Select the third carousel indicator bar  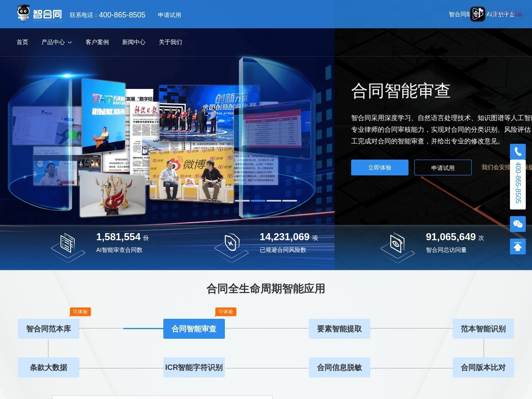pyautogui.click(x=274, y=201)
